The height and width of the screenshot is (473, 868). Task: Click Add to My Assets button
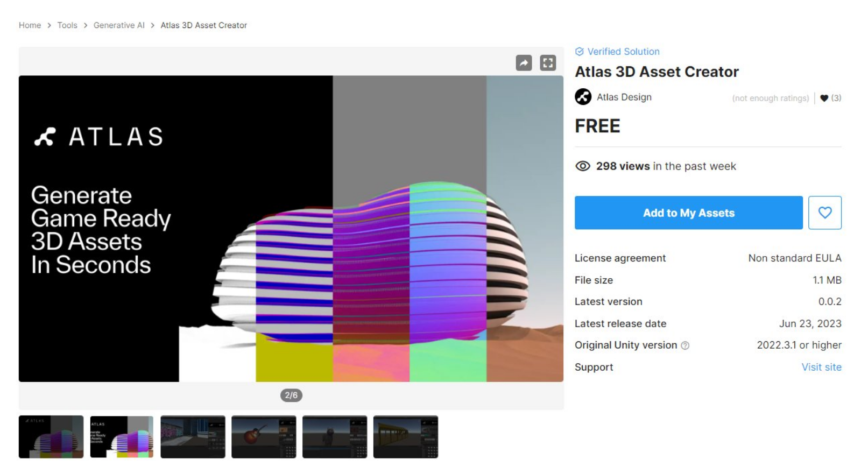tap(689, 213)
